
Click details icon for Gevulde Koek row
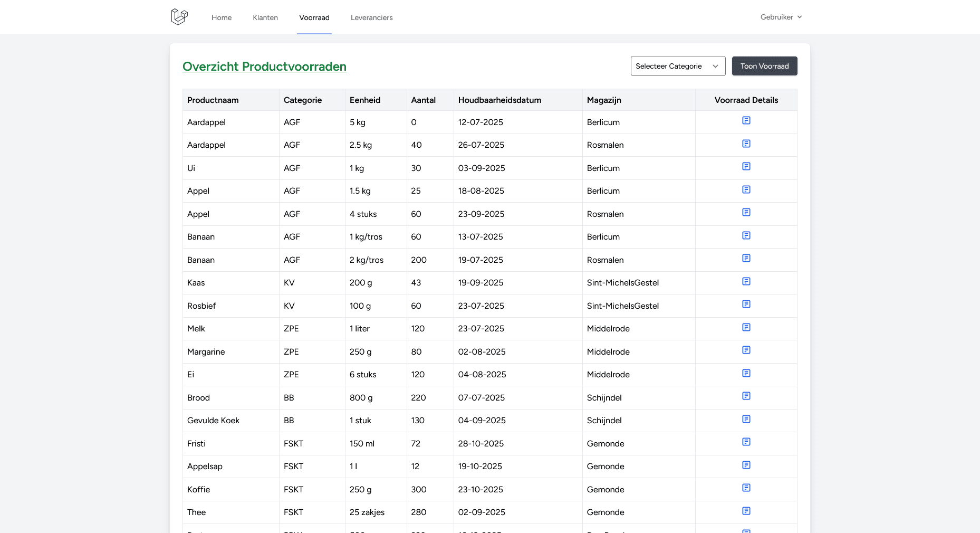click(746, 419)
